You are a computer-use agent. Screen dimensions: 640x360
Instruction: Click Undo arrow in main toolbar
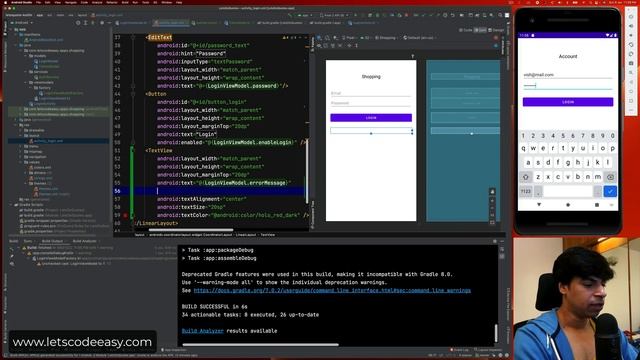click(452, 15)
